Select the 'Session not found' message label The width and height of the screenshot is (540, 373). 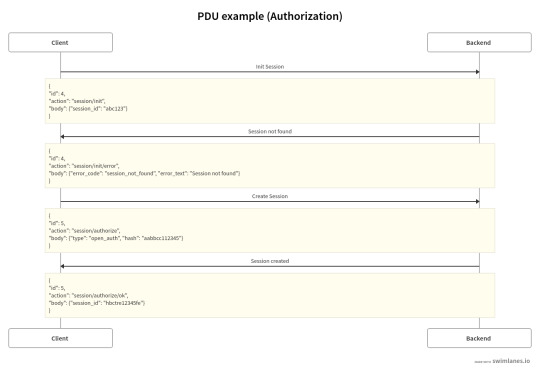click(270, 131)
